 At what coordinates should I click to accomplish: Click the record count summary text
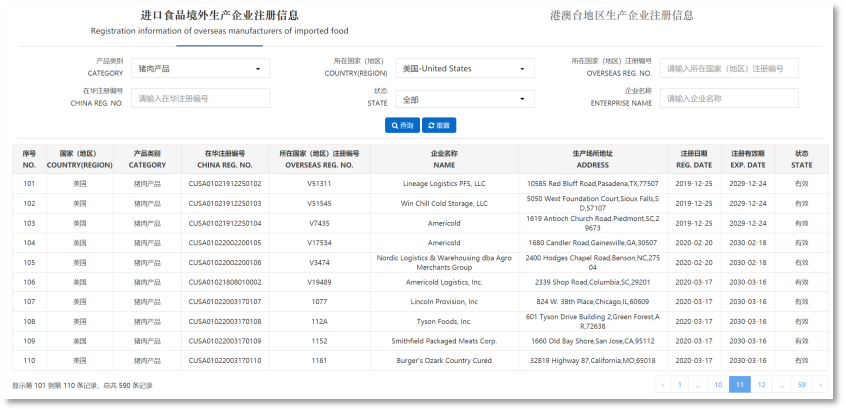(82, 385)
